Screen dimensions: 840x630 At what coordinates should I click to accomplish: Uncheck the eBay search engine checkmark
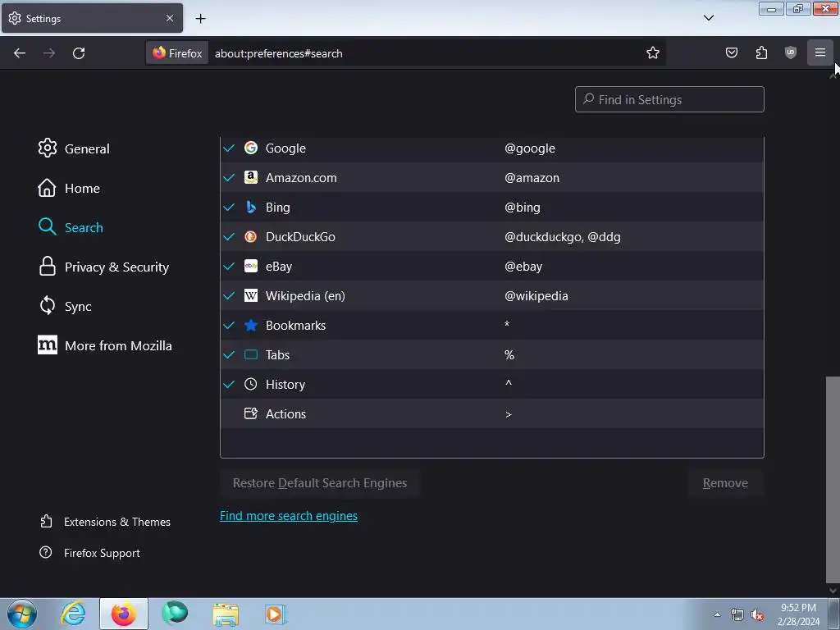pyautogui.click(x=230, y=267)
